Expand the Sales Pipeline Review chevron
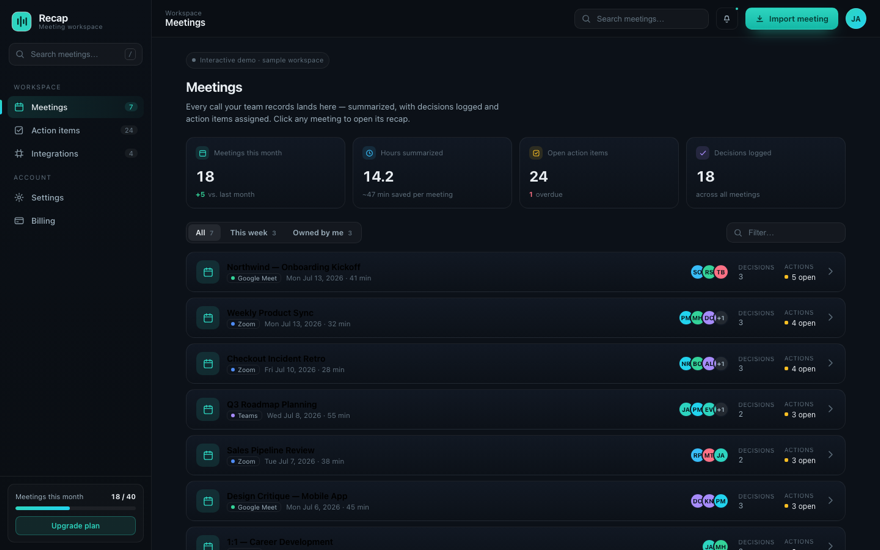This screenshot has height=550, width=880. 830,455
